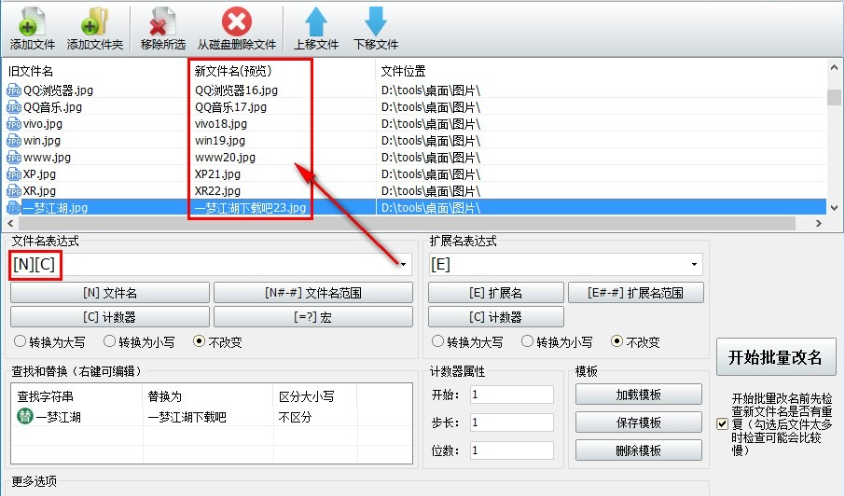Click the JPG icon beside vivo.jpg
Viewport: 844px width, 496px height.
click(x=13, y=124)
